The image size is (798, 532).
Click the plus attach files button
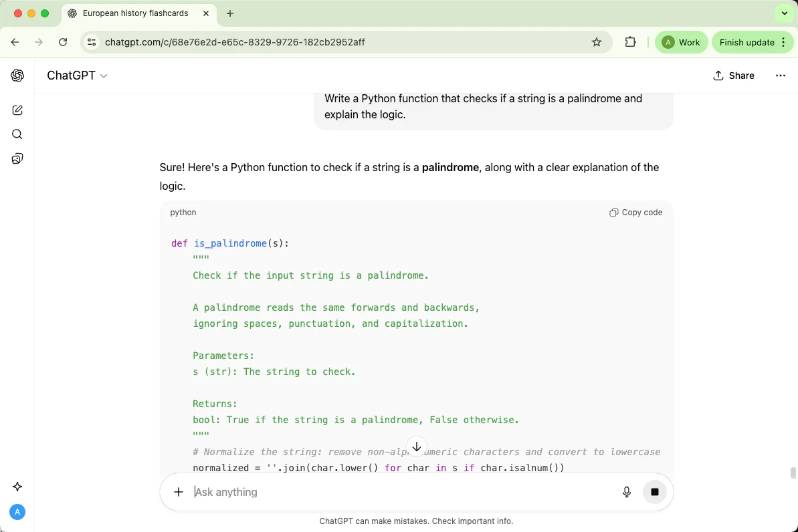tap(179, 492)
